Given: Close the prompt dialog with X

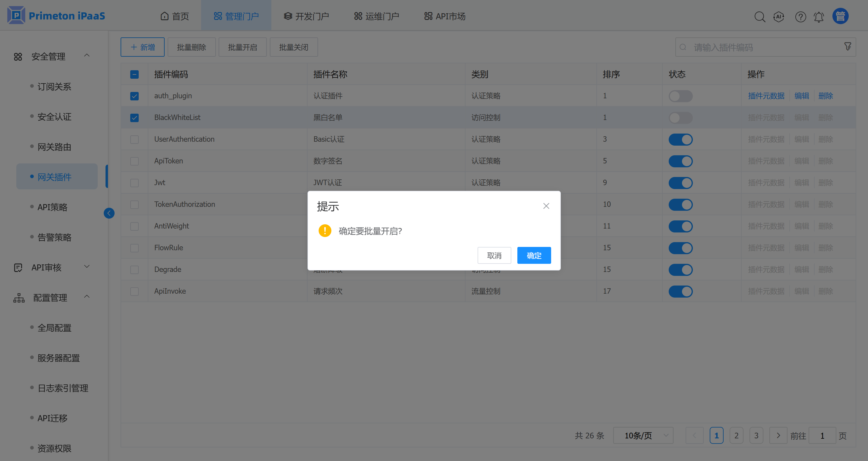Looking at the screenshot, I should tap(546, 206).
